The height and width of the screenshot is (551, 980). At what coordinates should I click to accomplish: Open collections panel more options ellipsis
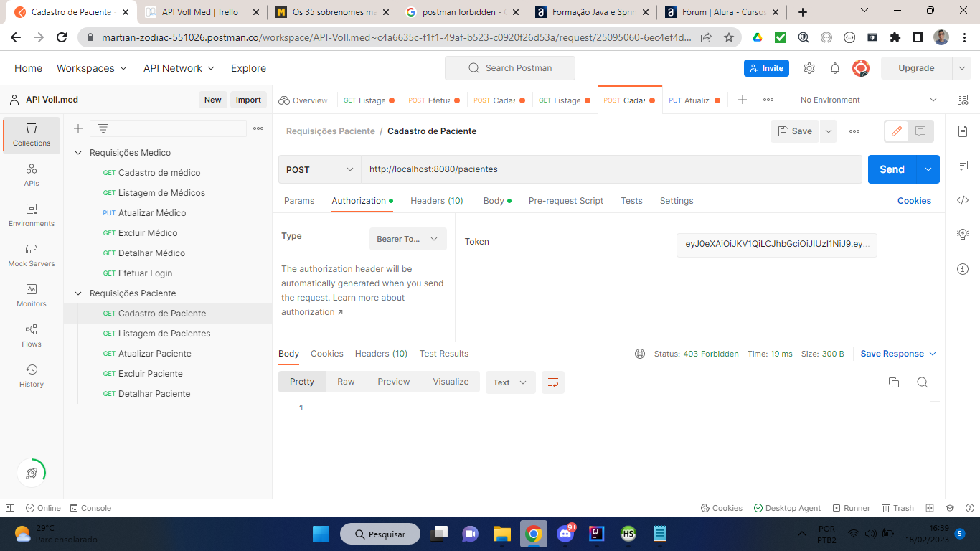pyautogui.click(x=258, y=128)
